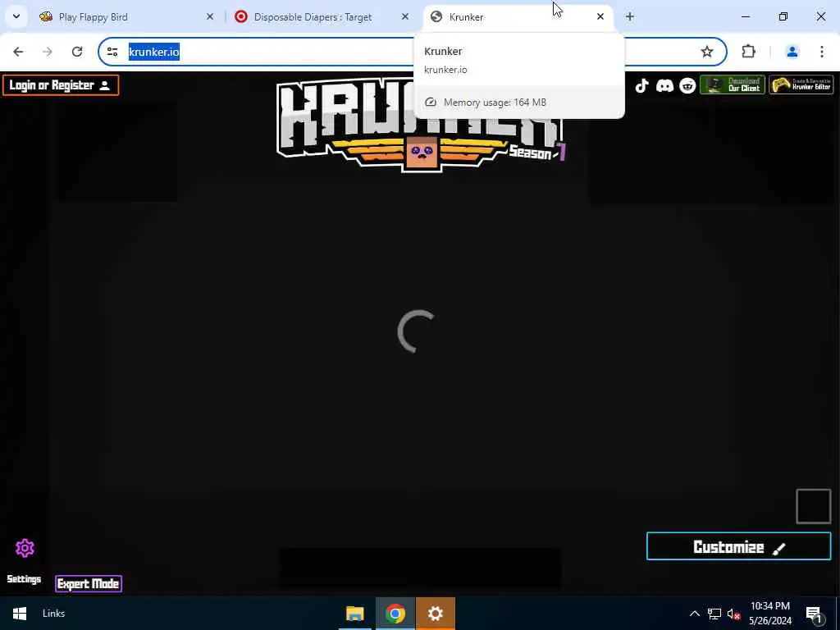Click Chrome icon in taskbar
This screenshot has height=630, width=840.
tap(395, 614)
